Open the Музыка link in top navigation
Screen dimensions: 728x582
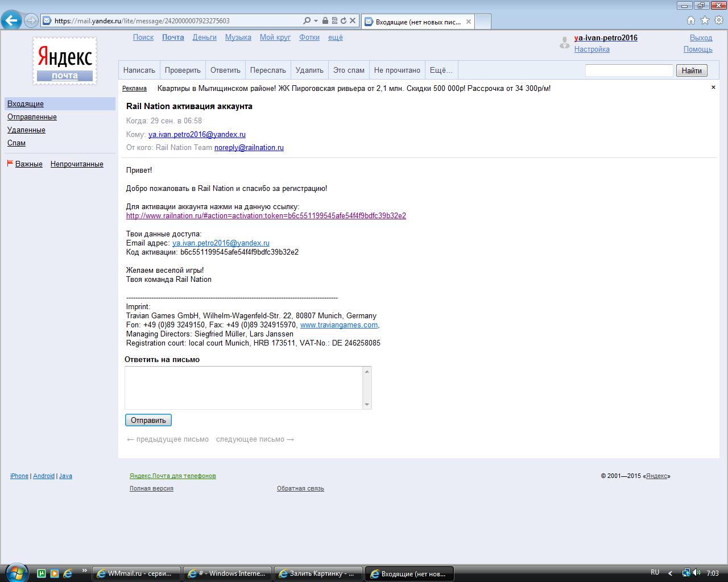click(238, 38)
